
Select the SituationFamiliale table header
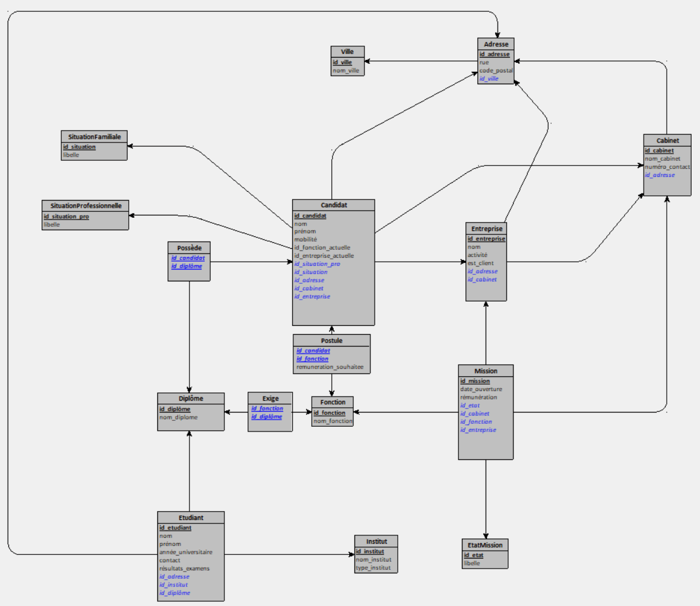94,137
